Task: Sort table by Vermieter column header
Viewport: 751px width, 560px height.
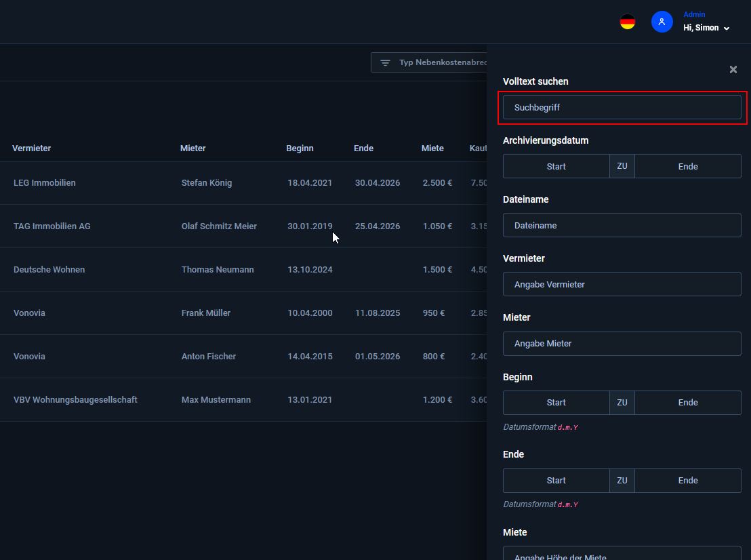Action: [32, 148]
